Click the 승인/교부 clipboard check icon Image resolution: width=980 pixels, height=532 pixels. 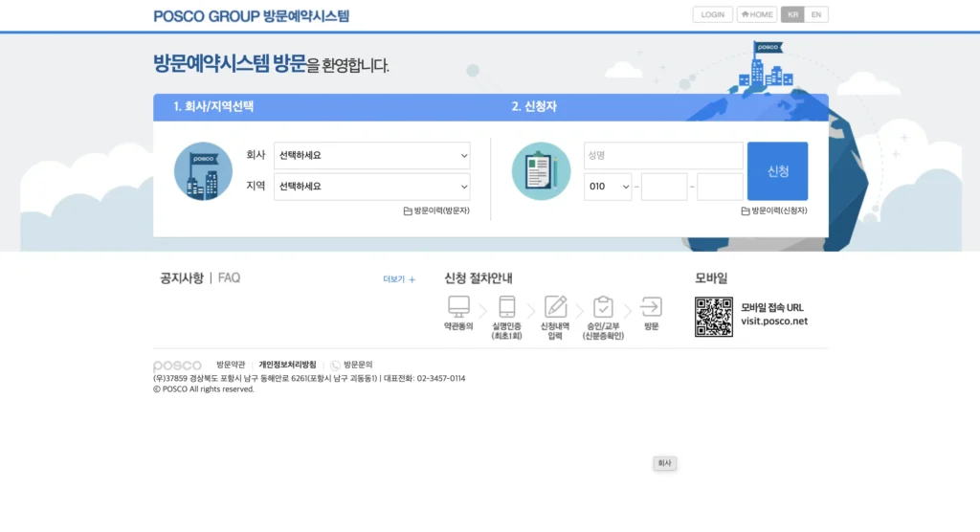[603, 306]
